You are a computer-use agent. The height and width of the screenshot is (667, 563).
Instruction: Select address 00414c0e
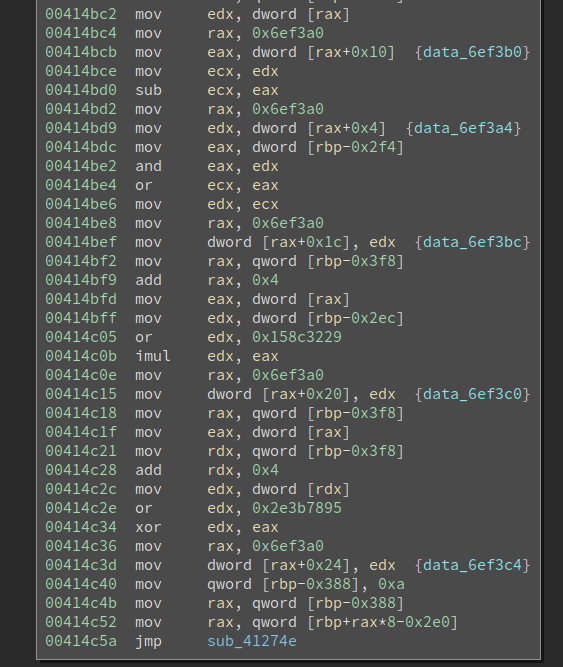coord(81,375)
